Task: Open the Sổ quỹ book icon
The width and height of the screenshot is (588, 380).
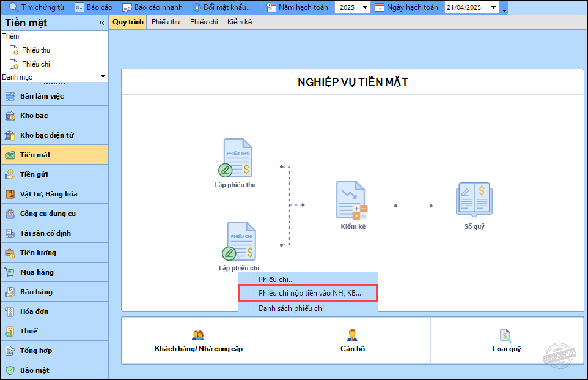Action: (474, 199)
